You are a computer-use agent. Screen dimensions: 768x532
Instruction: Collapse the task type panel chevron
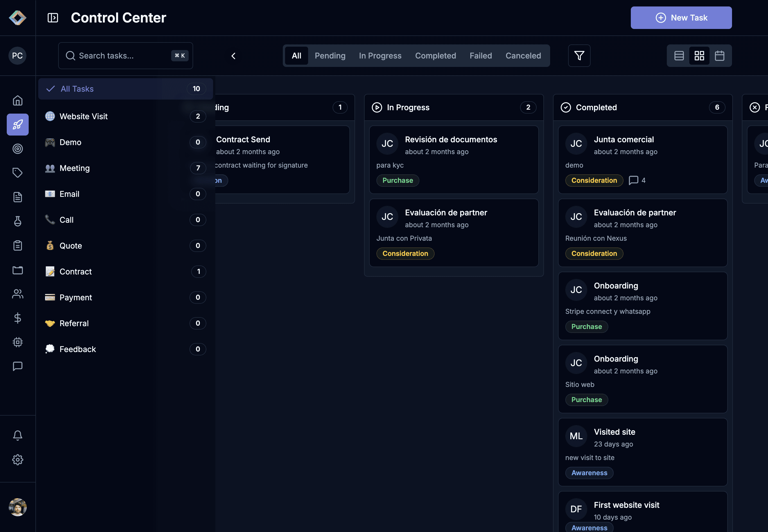click(x=233, y=56)
